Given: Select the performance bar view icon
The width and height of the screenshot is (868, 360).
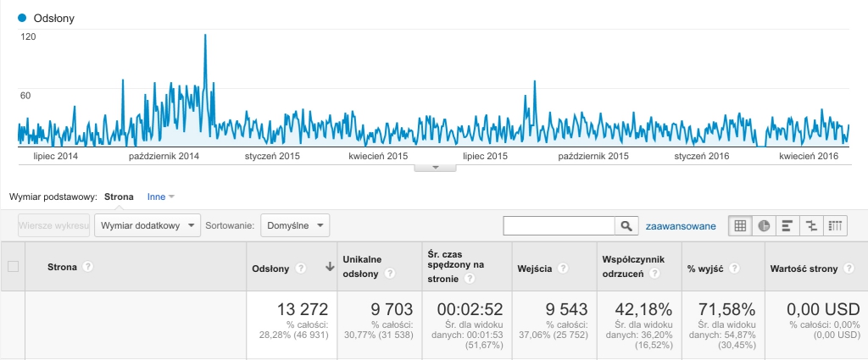Looking at the screenshot, I should coord(787,225).
